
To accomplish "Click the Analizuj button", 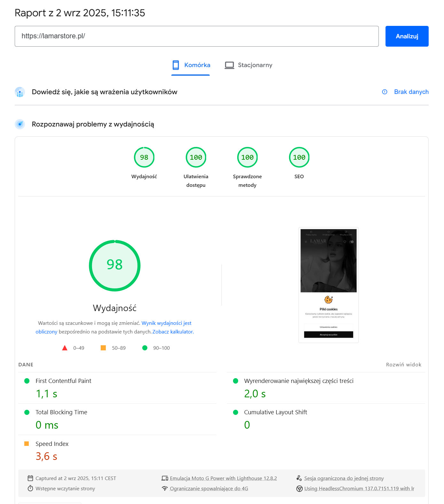I will (407, 36).
